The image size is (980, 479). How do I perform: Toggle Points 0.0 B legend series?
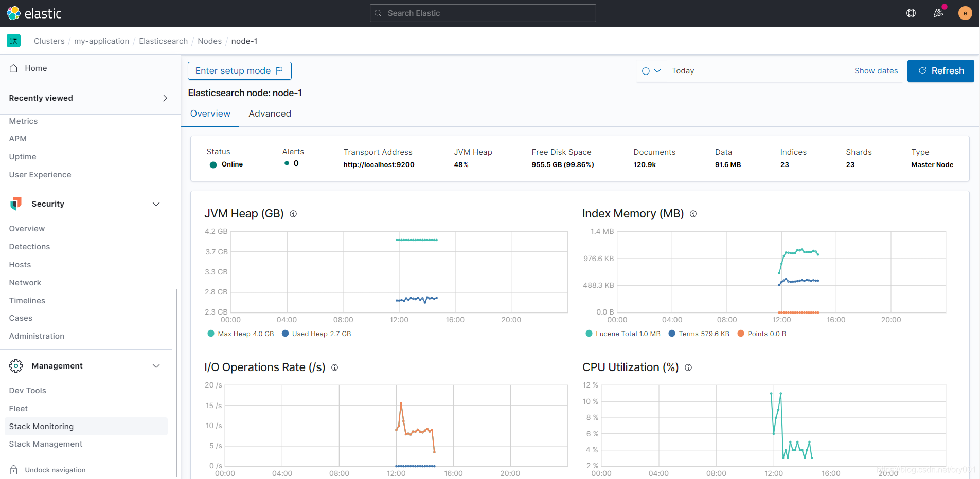pyautogui.click(x=761, y=334)
